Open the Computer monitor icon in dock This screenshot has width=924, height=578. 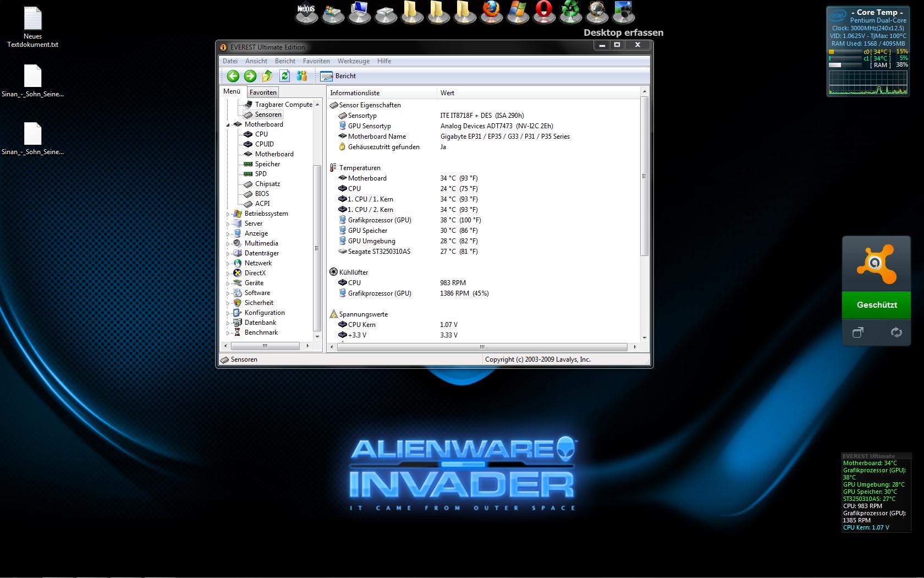(x=359, y=13)
